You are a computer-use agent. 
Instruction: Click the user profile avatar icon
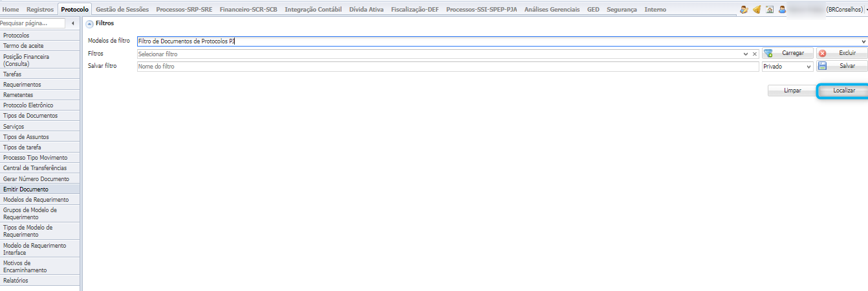tap(782, 10)
